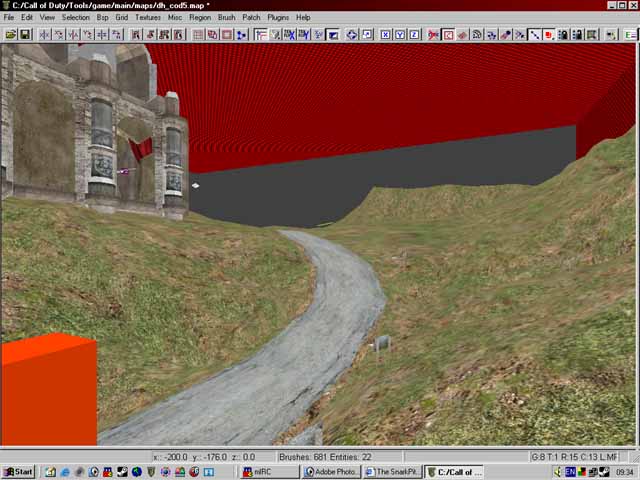Click the Open map folder icon

[10, 34]
